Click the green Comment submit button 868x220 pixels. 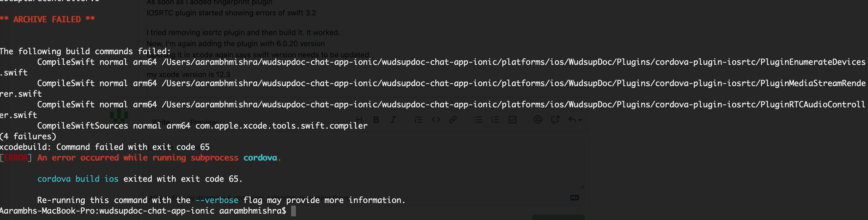click(558, 217)
